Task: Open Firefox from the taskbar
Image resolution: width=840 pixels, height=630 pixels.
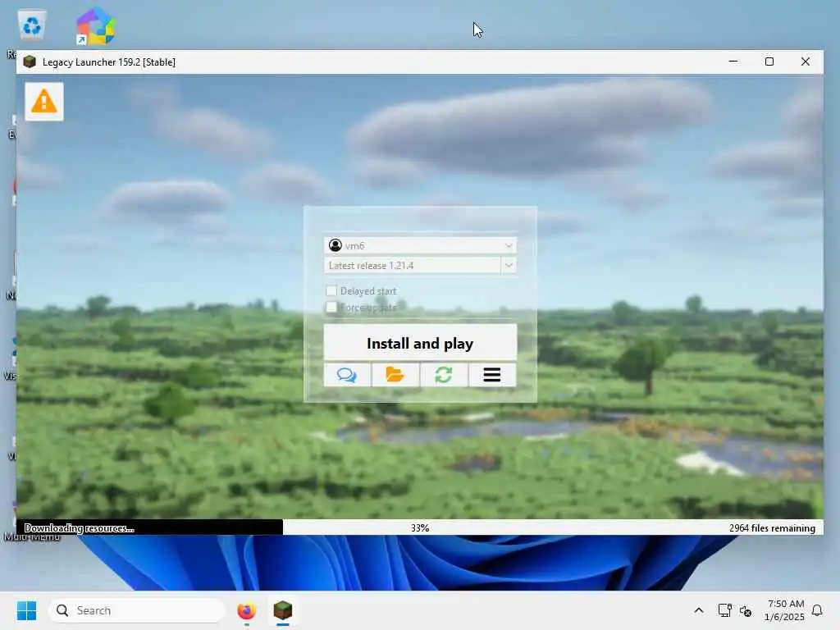Action: (246, 610)
